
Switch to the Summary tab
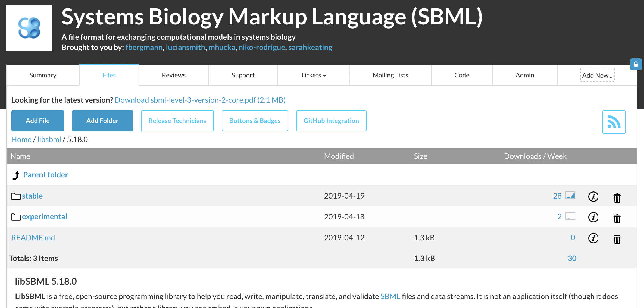pyautogui.click(x=43, y=75)
